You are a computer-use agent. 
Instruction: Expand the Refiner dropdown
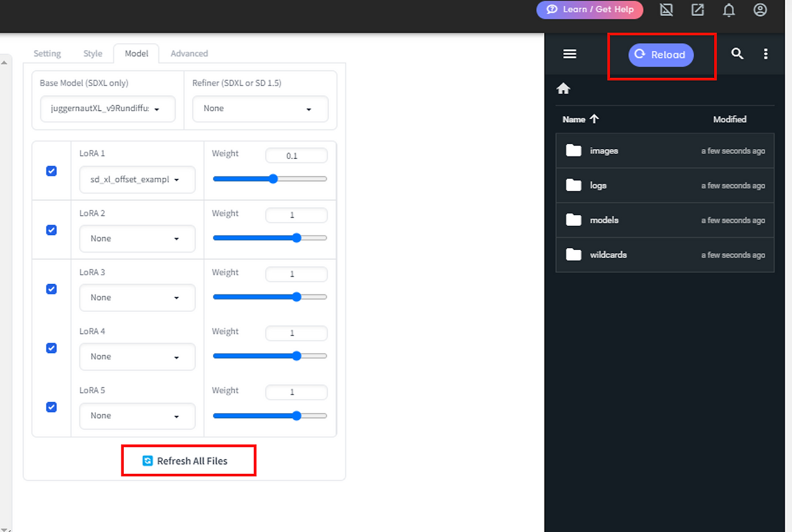coord(260,109)
